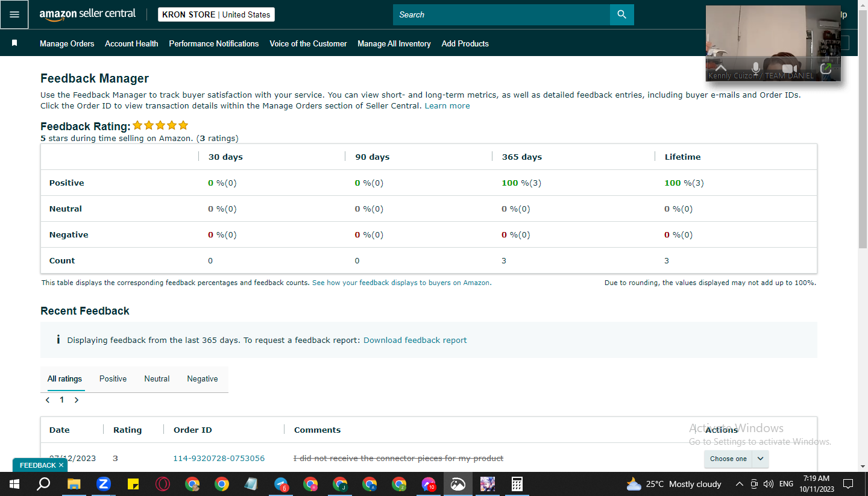Open Messenger with the 10 badge in taskbar

coord(429,484)
